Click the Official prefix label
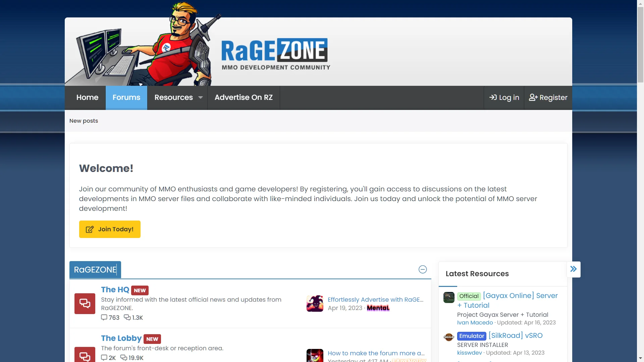 pyautogui.click(x=469, y=296)
